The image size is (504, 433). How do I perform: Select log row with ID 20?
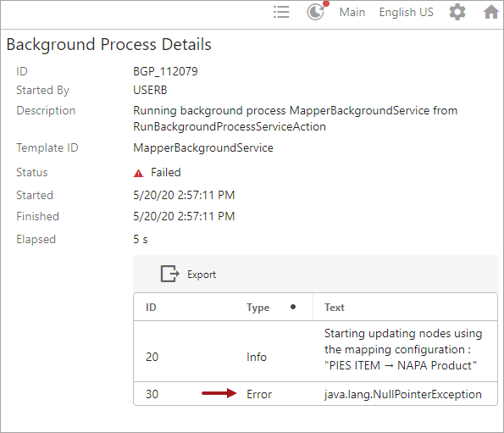pos(315,351)
